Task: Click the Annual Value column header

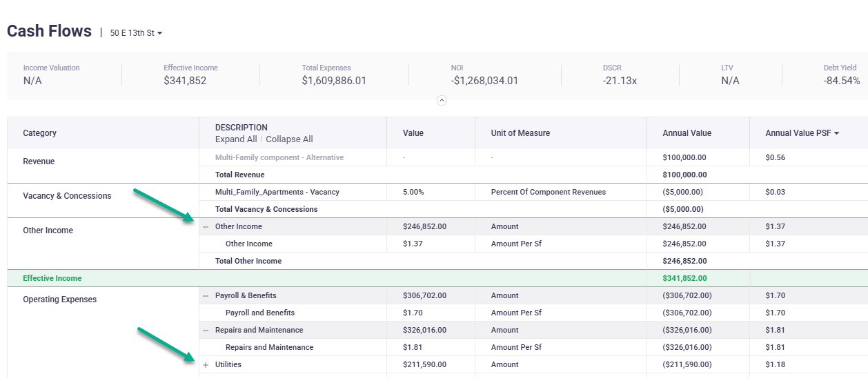Action: pyautogui.click(x=687, y=133)
